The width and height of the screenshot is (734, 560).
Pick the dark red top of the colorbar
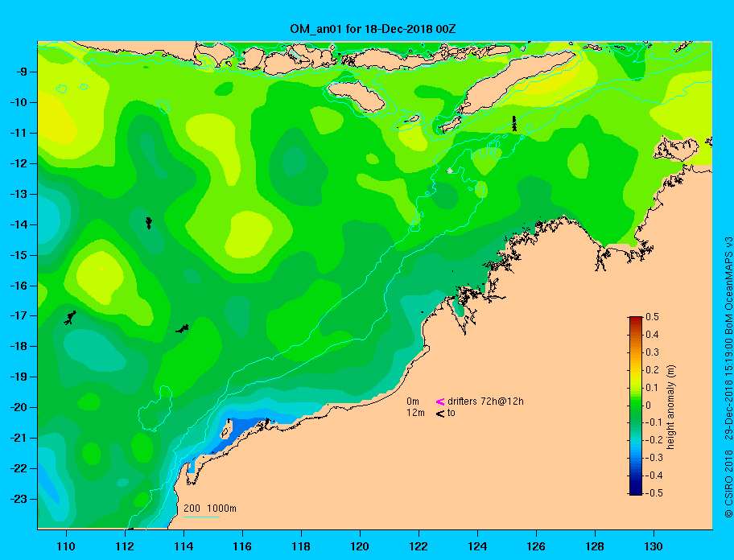pos(636,319)
